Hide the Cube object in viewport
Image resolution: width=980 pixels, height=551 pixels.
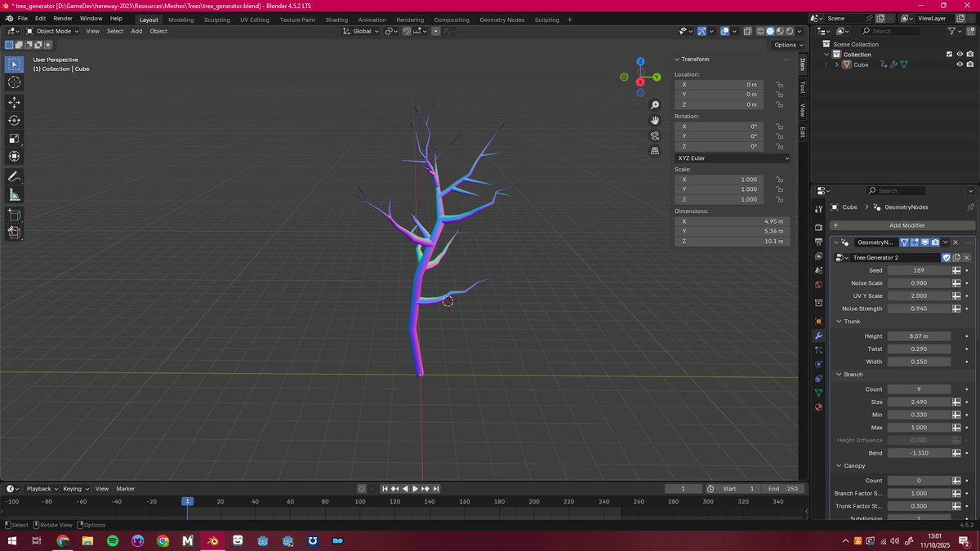click(960, 64)
